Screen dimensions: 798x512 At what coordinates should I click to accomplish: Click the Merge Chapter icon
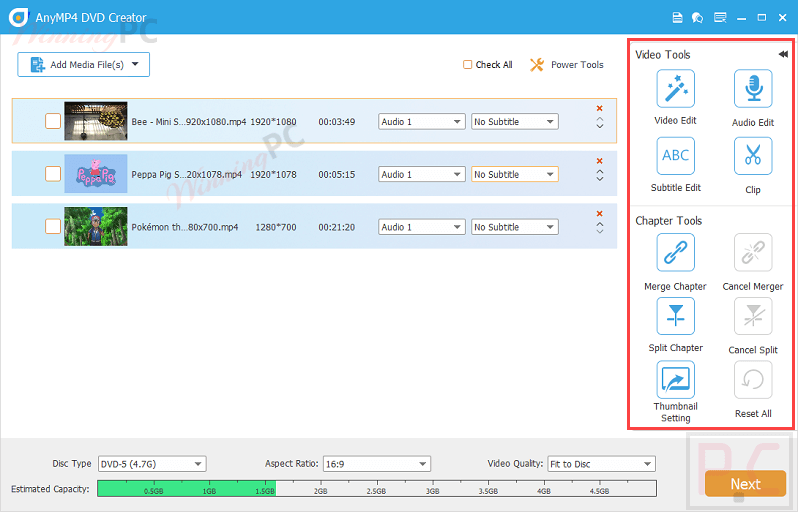tap(675, 252)
